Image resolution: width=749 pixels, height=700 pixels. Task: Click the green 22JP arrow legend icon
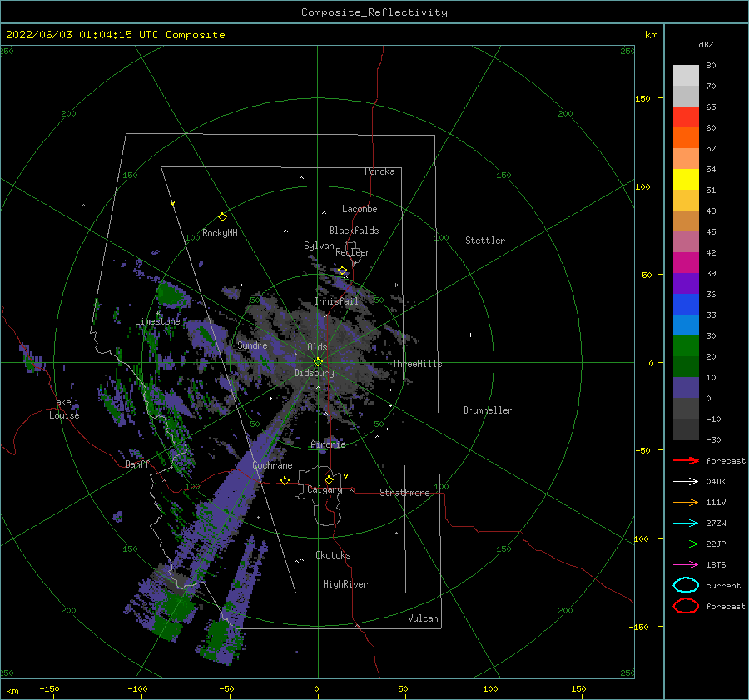click(686, 544)
